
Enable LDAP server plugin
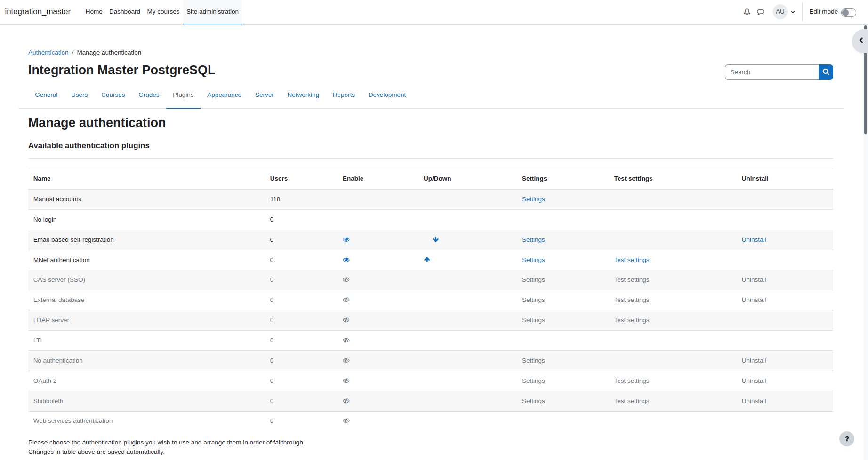[x=346, y=320]
